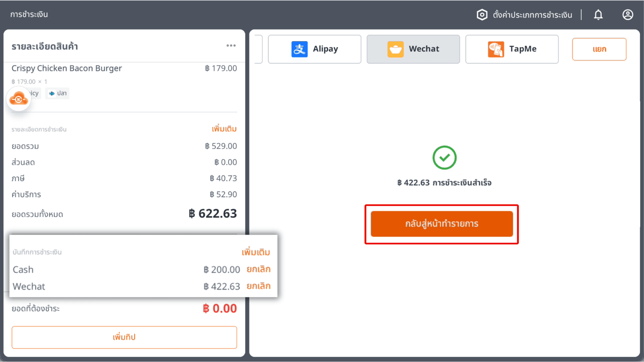Click ฿ 422.63 การชำระเงินสำเร็จ message
This screenshot has height=362, width=644.
click(x=444, y=183)
